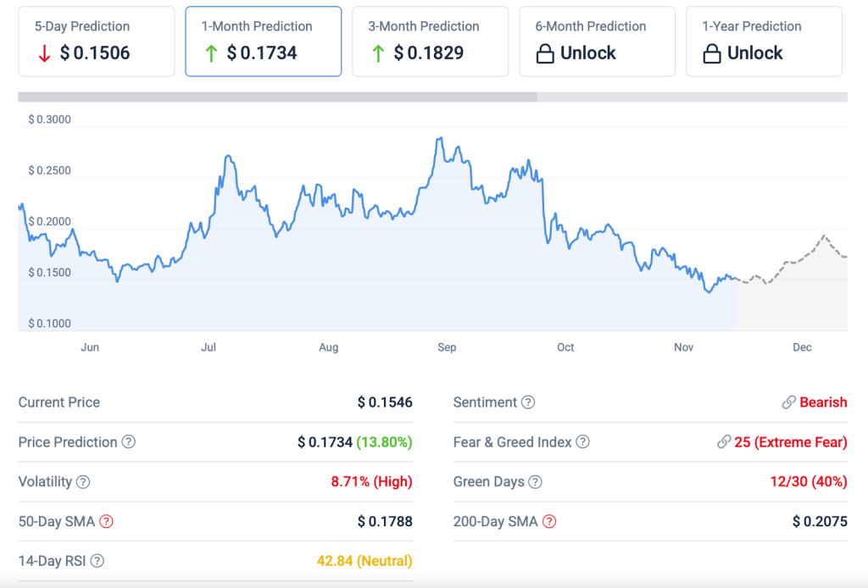This screenshot has width=868, height=588.
Task: Click Sentiment info question mark icon
Action: (x=528, y=402)
